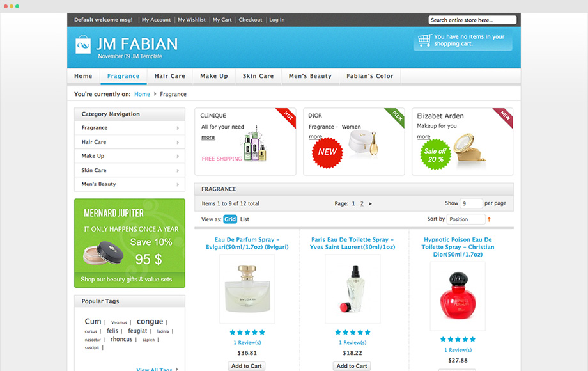Click the search entire store field
The image size is (588, 371).
[472, 20]
